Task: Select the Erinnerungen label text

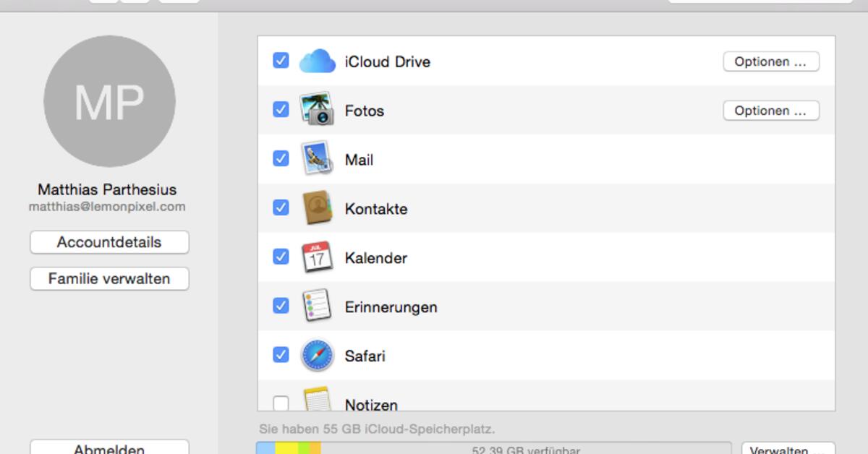Action: [x=391, y=307]
